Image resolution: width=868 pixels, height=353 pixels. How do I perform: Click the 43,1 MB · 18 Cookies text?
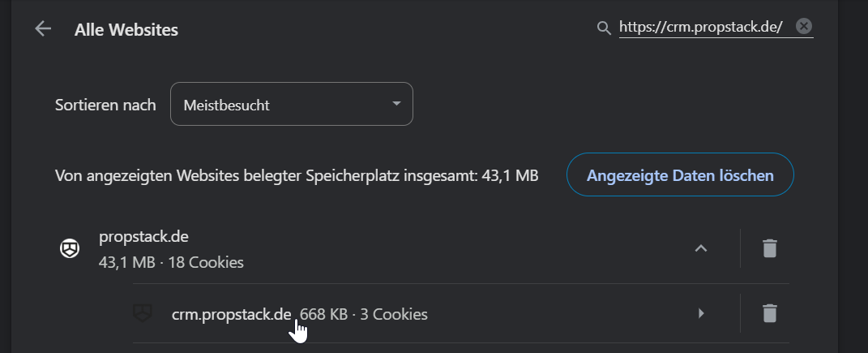(171, 262)
